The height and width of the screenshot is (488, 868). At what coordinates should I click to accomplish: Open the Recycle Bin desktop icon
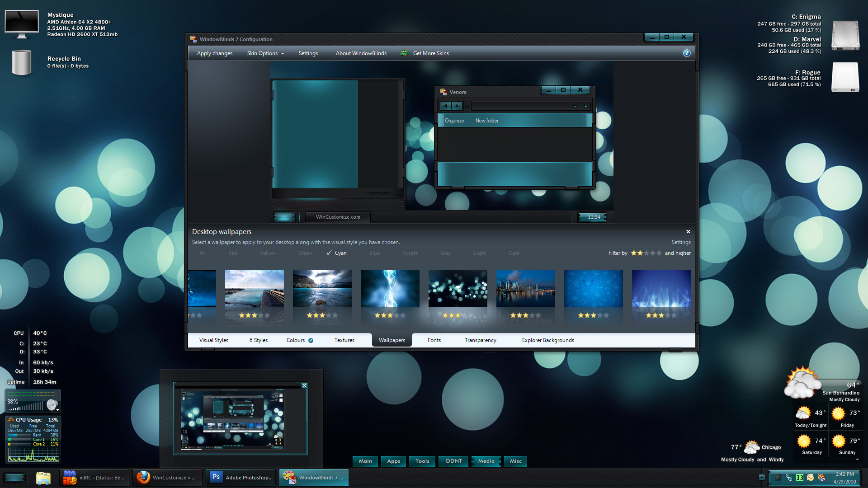tap(22, 62)
